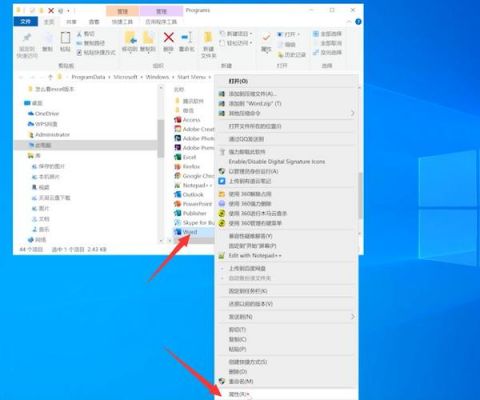Select the Firefox shortcut

pos(187,166)
